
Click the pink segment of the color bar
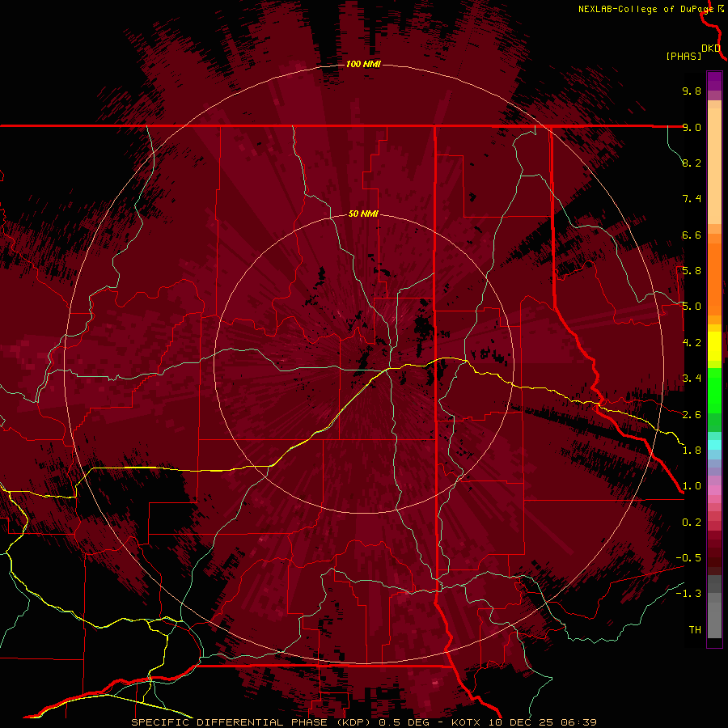click(x=714, y=489)
